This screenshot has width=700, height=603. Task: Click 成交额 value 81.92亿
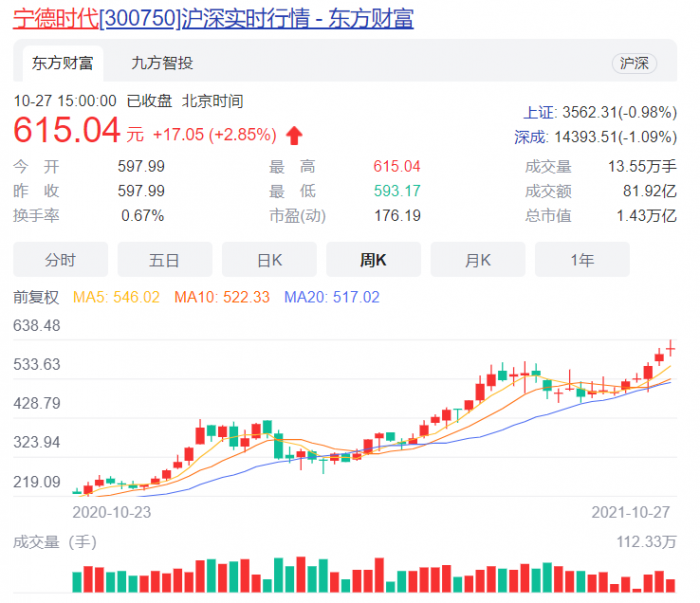(650, 191)
